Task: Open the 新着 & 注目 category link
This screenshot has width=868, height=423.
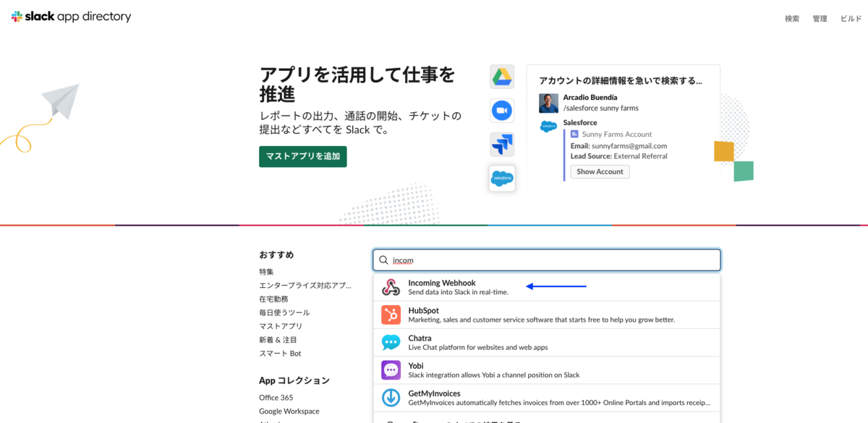Action: click(278, 340)
